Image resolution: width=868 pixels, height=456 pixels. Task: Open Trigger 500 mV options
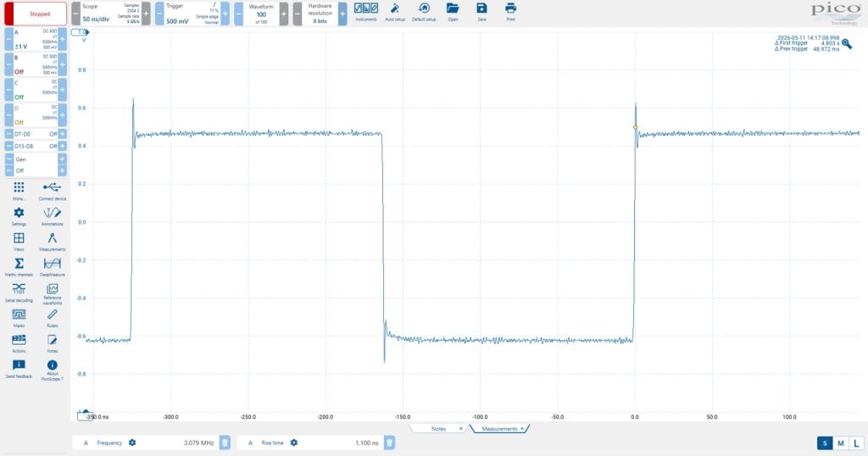pyautogui.click(x=192, y=14)
